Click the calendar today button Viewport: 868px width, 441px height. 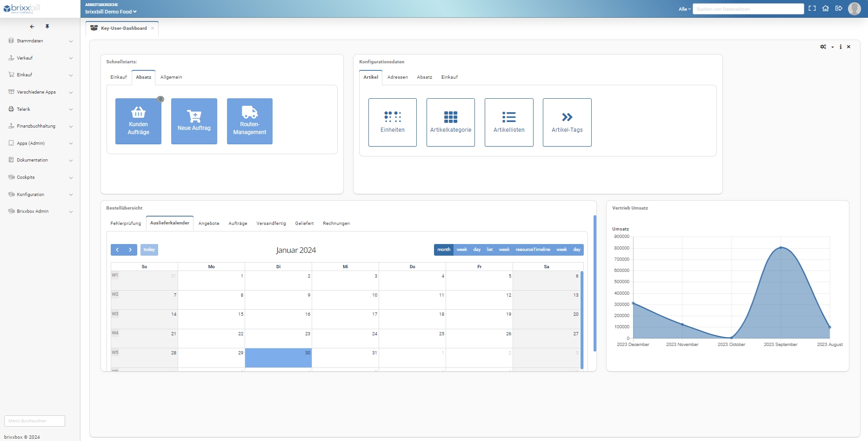(x=149, y=250)
